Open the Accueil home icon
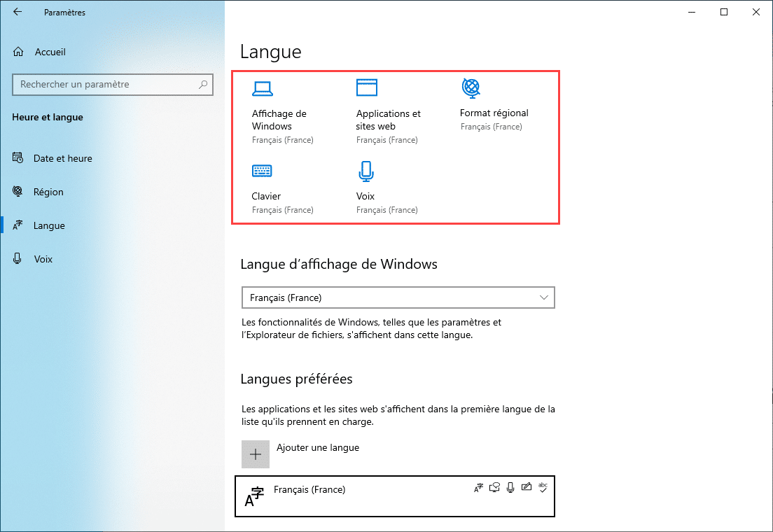The image size is (773, 532). coord(18,52)
